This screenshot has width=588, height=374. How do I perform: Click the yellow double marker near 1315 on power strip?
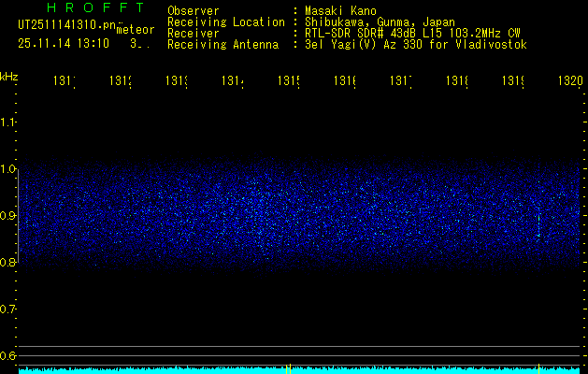click(x=288, y=368)
